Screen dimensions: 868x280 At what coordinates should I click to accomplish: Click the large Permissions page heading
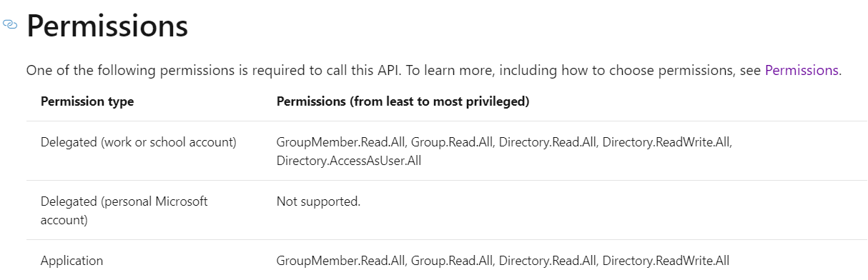coord(107,26)
